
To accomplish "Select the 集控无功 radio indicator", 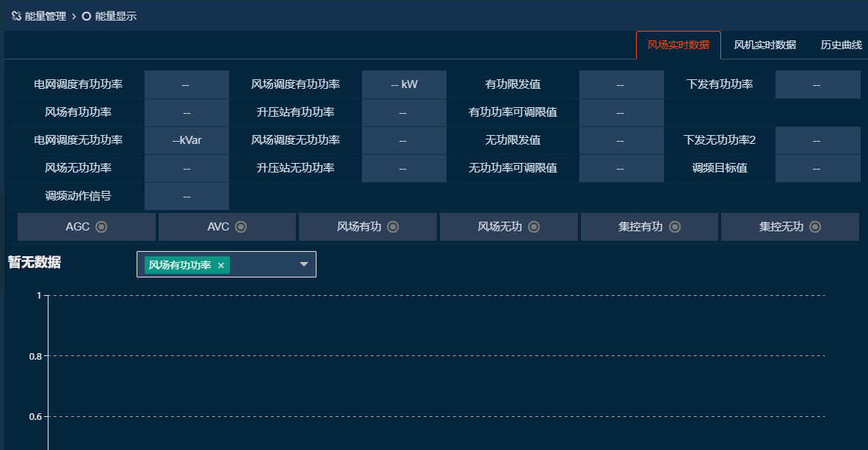I will click(x=814, y=227).
